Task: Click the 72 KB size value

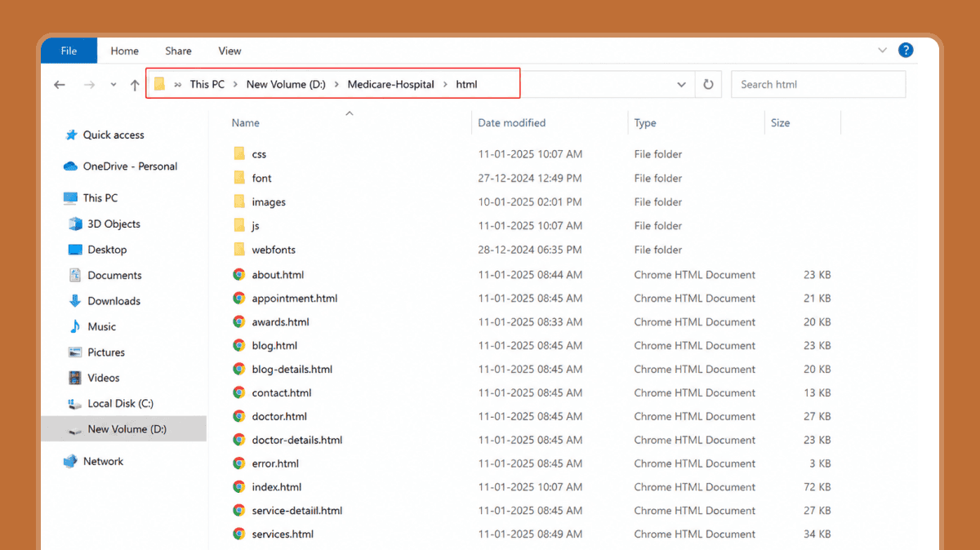Action: pyautogui.click(x=817, y=487)
